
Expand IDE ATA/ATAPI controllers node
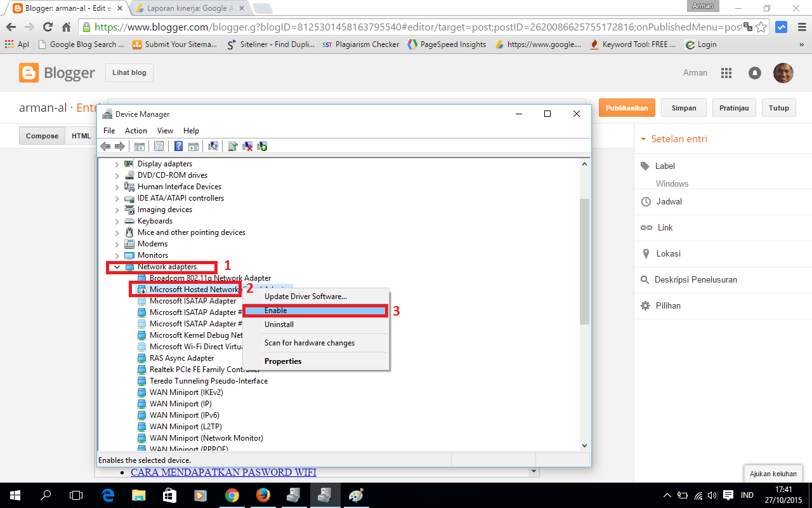(117, 198)
